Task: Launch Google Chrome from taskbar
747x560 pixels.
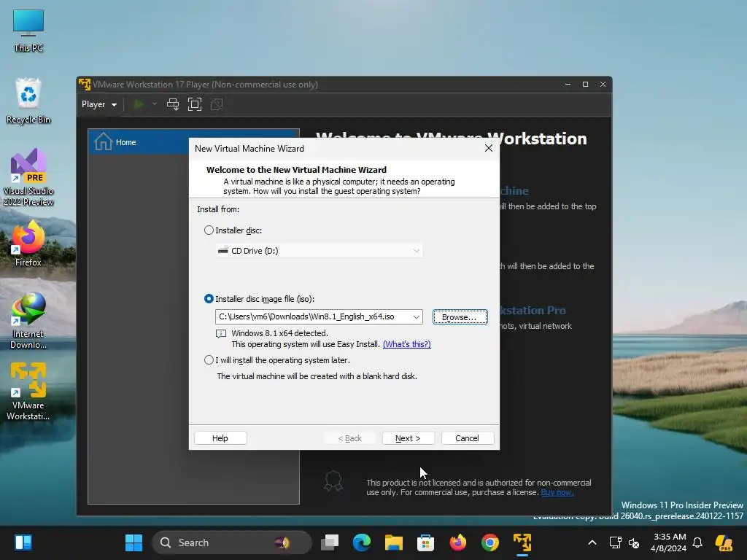Action: point(489,542)
